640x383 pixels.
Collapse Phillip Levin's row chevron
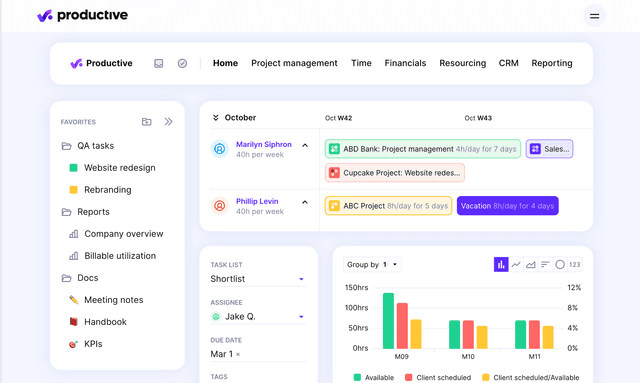[x=305, y=202]
